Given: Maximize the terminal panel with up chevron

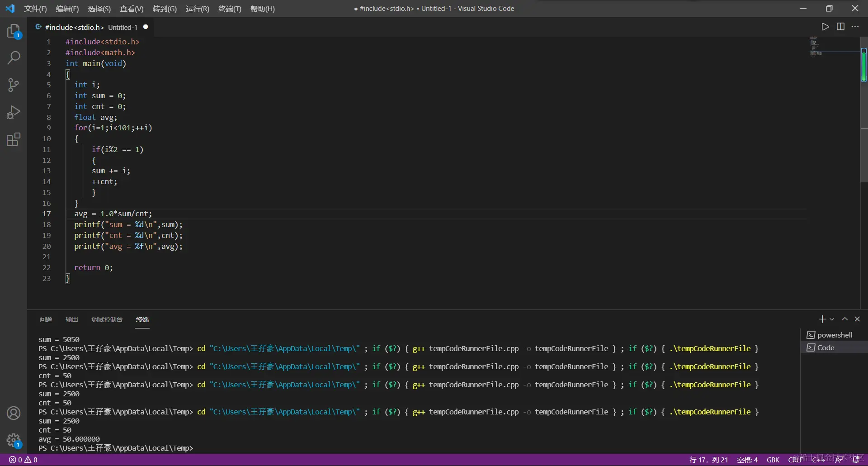Looking at the screenshot, I should pyautogui.click(x=844, y=319).
